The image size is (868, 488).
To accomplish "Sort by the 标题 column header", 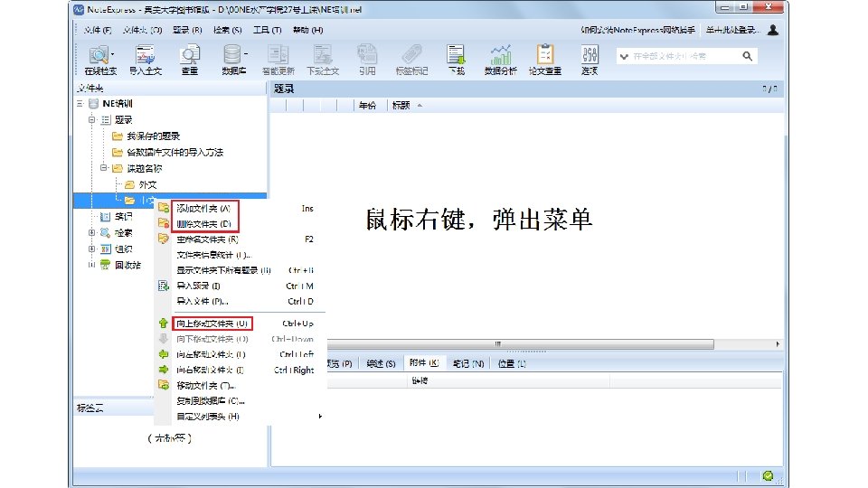I will click(401, 105).
